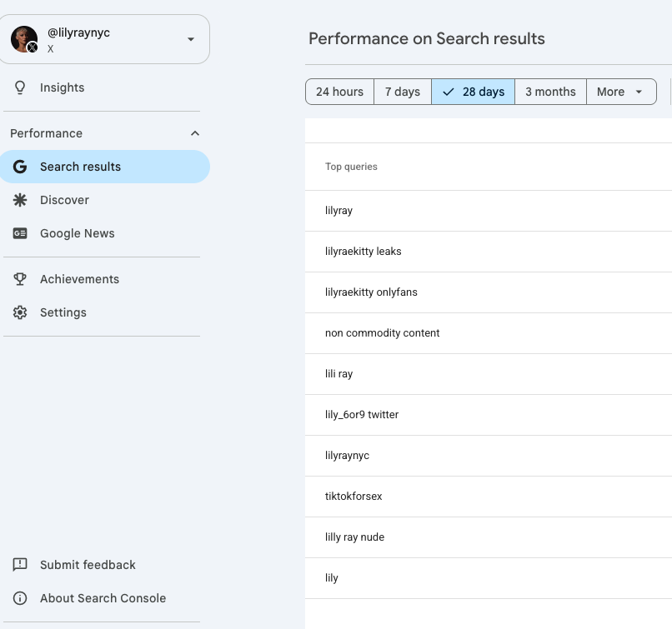672x629 pixels.
Task: Click the Top queries column header
Action: click(351, 167)
